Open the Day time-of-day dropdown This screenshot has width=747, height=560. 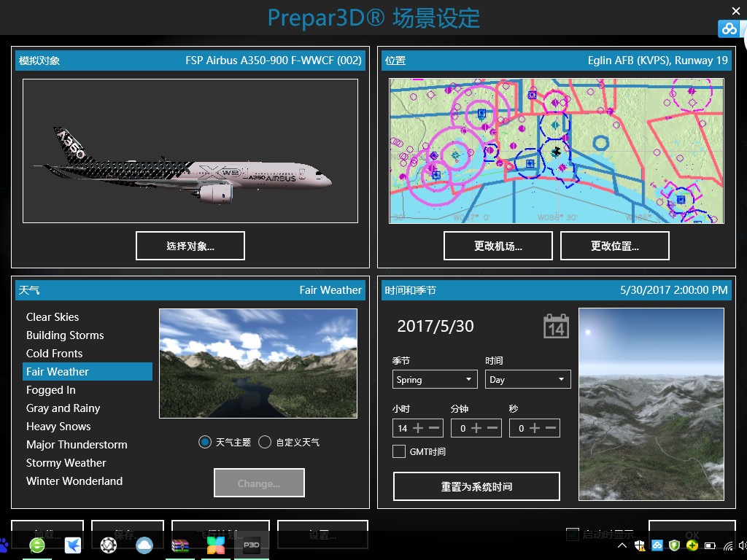(x=527, y=379)
